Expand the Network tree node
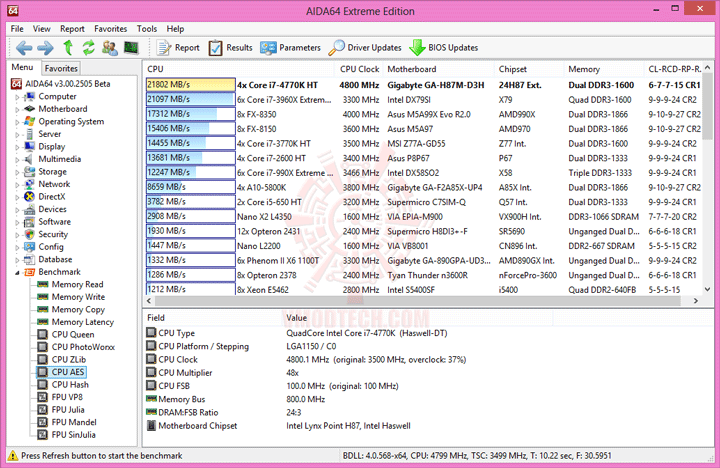Screen dimensions: 720x468 point(17,185)
